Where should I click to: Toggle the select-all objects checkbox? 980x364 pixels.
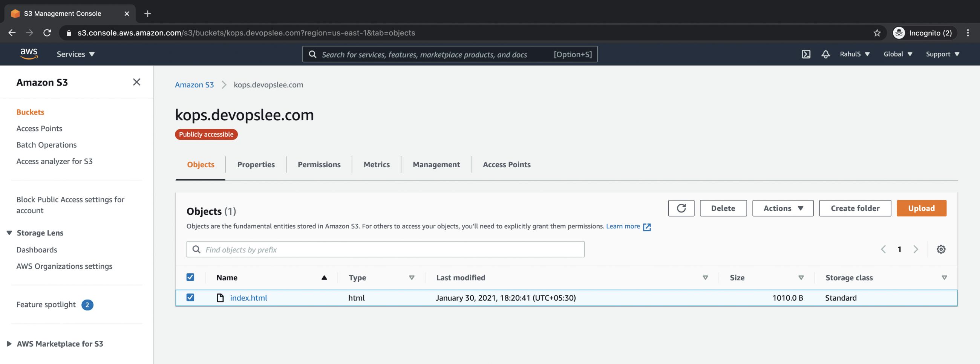[190, 277]
